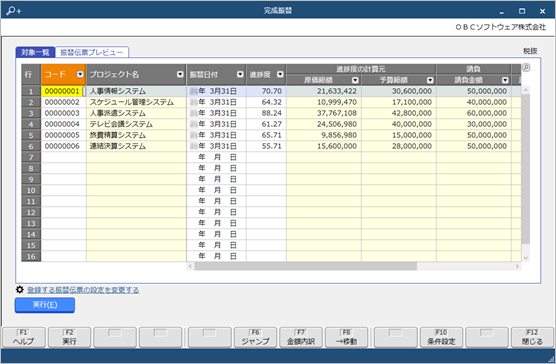Open the 請負金額 column filter dropdown
Image resolution: width=556 pixels, height=364 pixels.
point(505,80)
